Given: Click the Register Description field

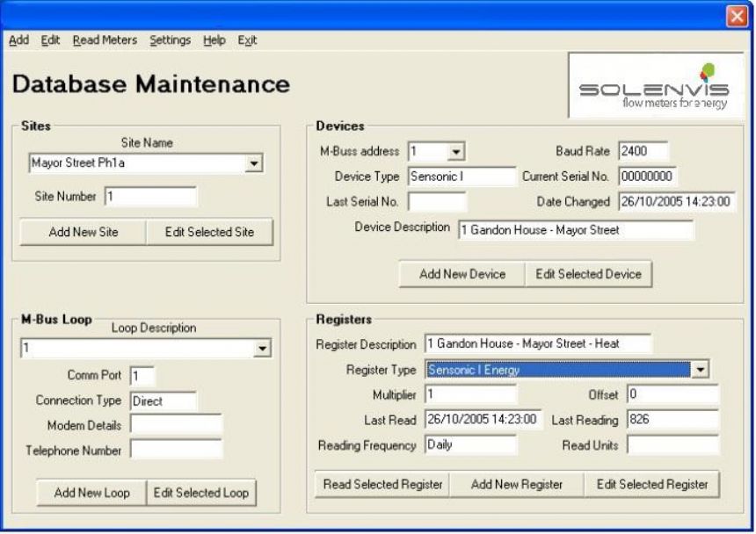Looking at the screenshot, I should click(538, 343).
